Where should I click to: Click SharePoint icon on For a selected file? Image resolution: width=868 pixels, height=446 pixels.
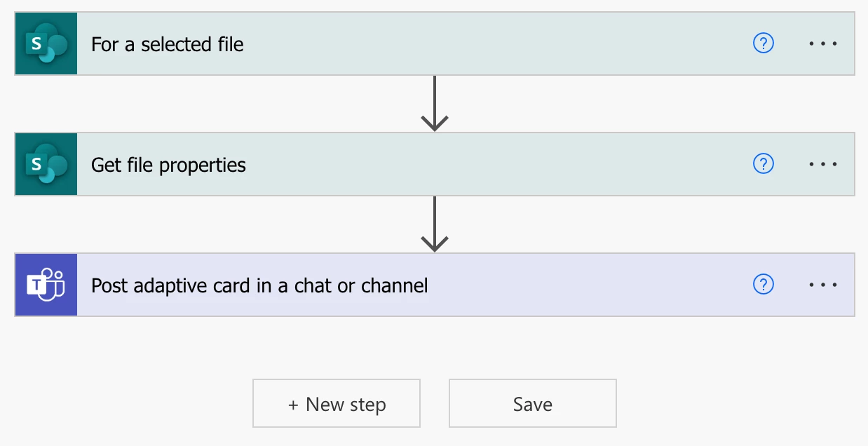[46, 43]
